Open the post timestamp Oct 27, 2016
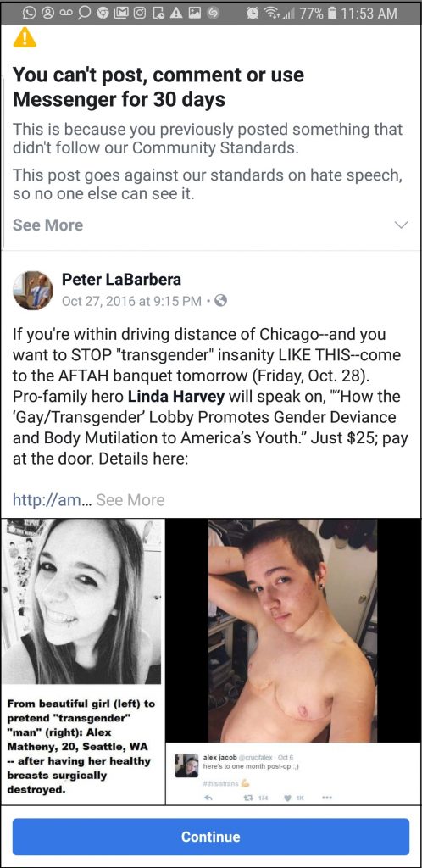The height and width of the screenshot is (868, 422). 131,301
